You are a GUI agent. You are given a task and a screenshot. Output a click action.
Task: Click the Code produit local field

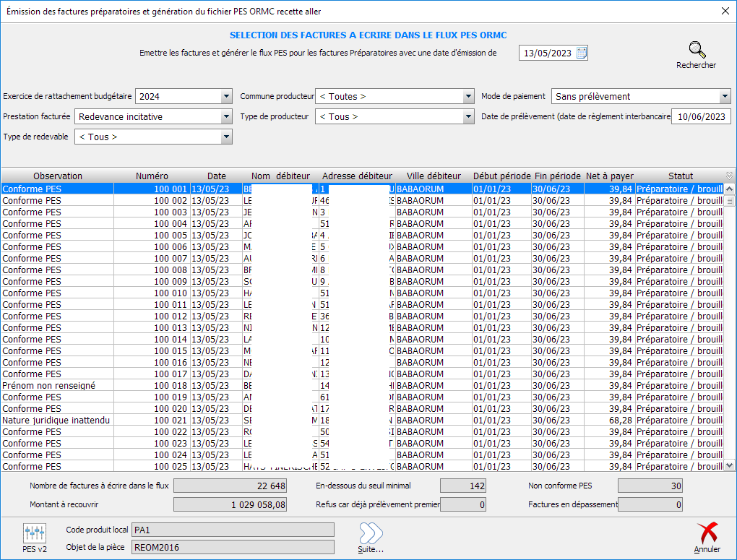[232, 530]
